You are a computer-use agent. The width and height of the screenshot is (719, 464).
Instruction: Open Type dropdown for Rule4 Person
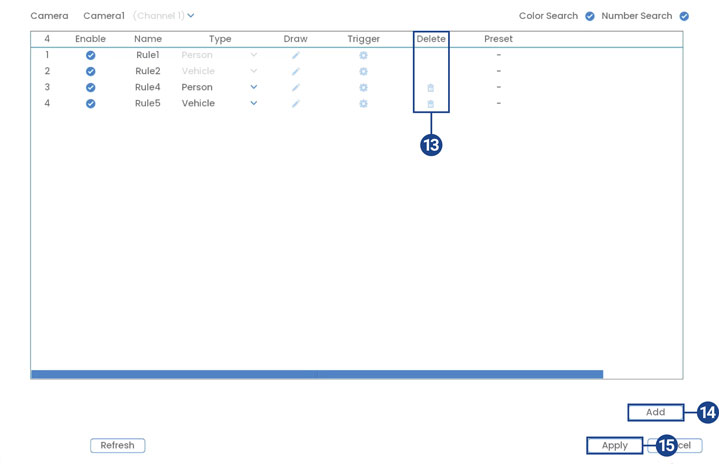coord(254,88)
